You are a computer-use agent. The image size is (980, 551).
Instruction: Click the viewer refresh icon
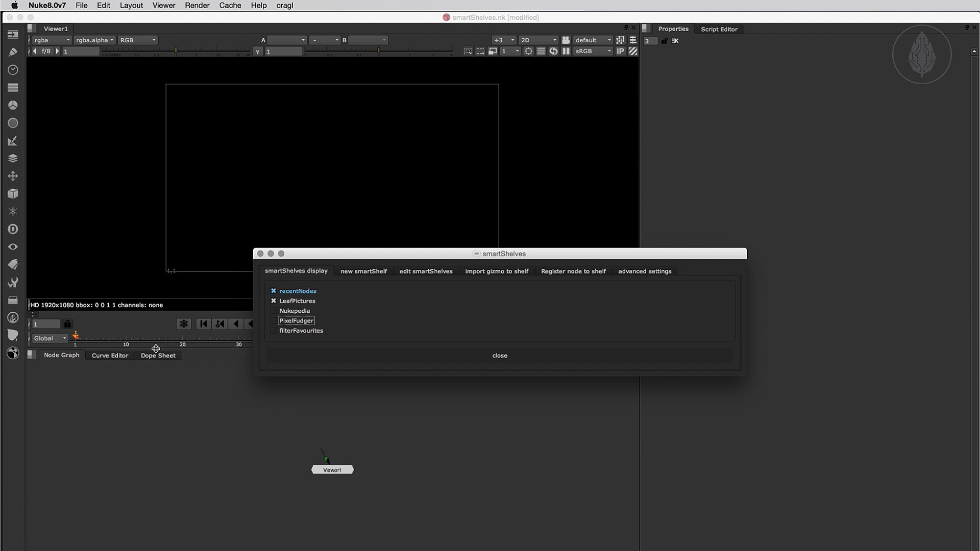coord(553,51)
